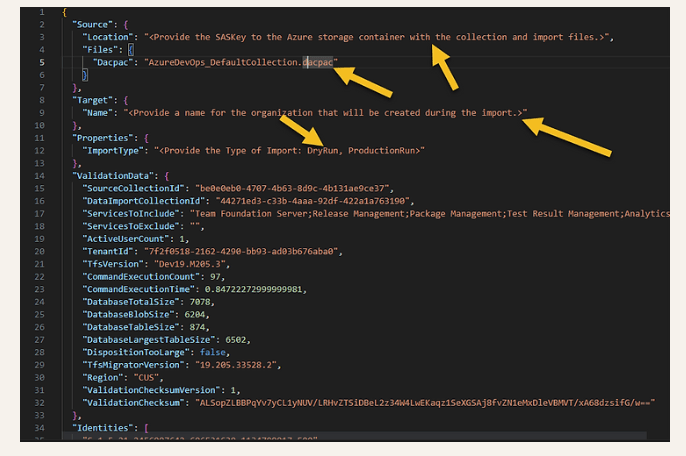The image size is (686, 456).
Task: Click the "DatabaseTableSize" key
Action: [x=131, y=327]
